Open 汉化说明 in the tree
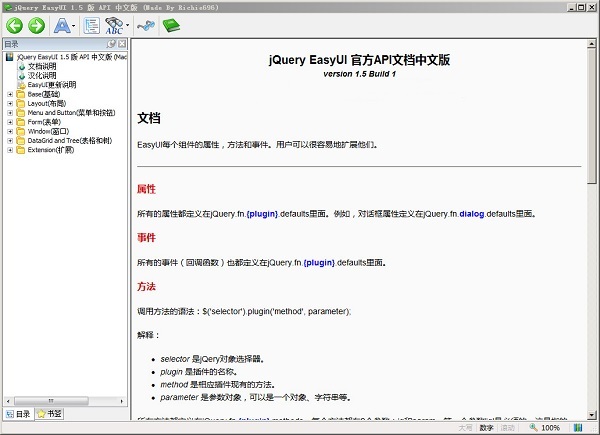Image resolution: width=600 pixels, height=435 pixels. 42,75
